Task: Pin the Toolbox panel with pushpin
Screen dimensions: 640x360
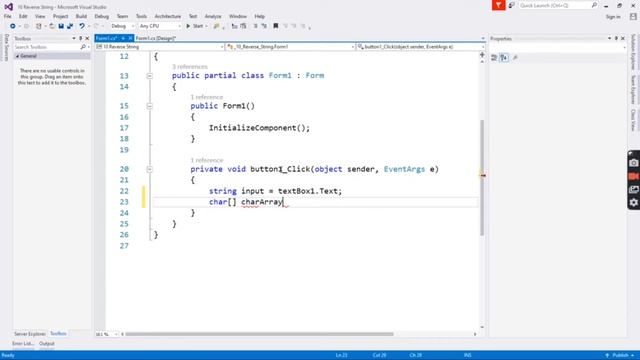Action: tap(80, 38)
